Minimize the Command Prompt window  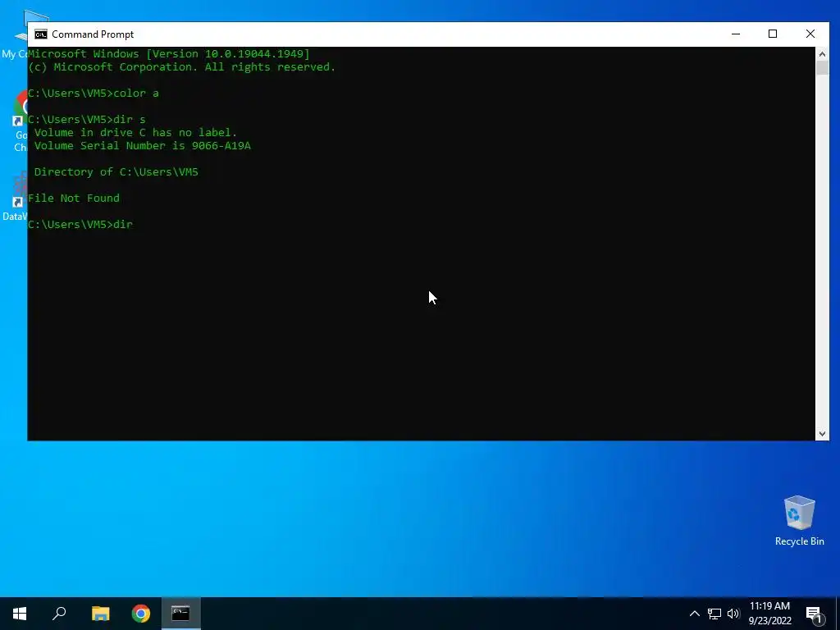coord(736,34)
